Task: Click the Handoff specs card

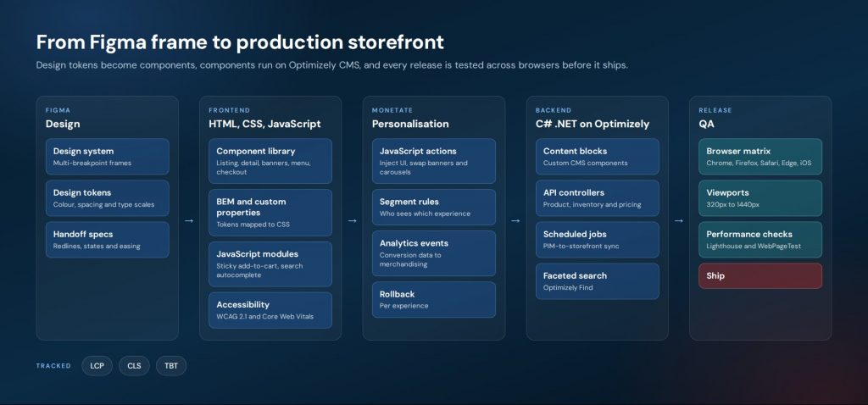Action: click(108, 240)
